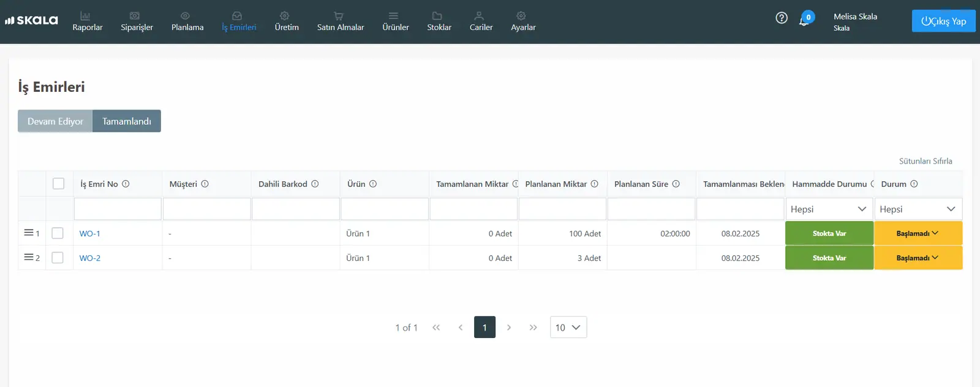Open the Raporlar menu

[x=88, y=21]
